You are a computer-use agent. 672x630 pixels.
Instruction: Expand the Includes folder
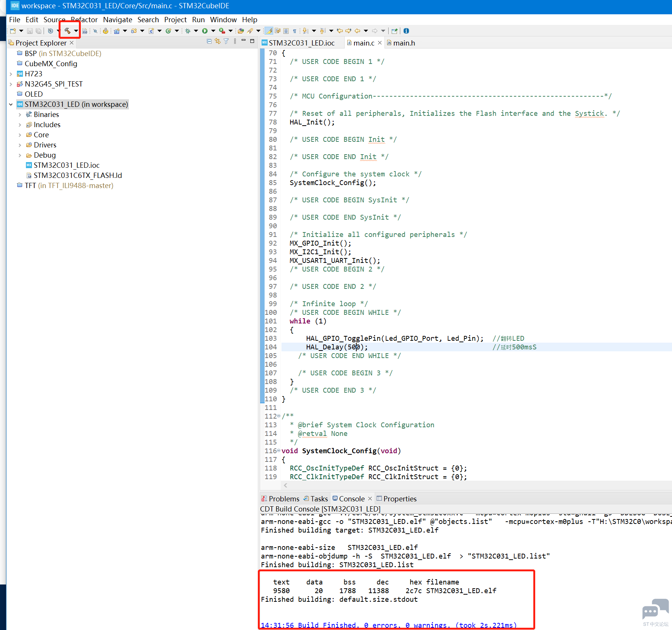[x=20, y=124]
